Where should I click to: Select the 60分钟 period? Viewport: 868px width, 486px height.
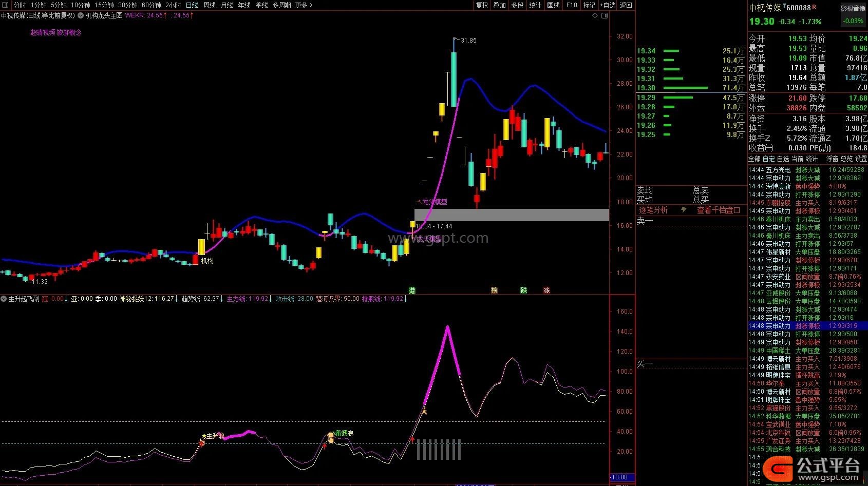point(151,5)
